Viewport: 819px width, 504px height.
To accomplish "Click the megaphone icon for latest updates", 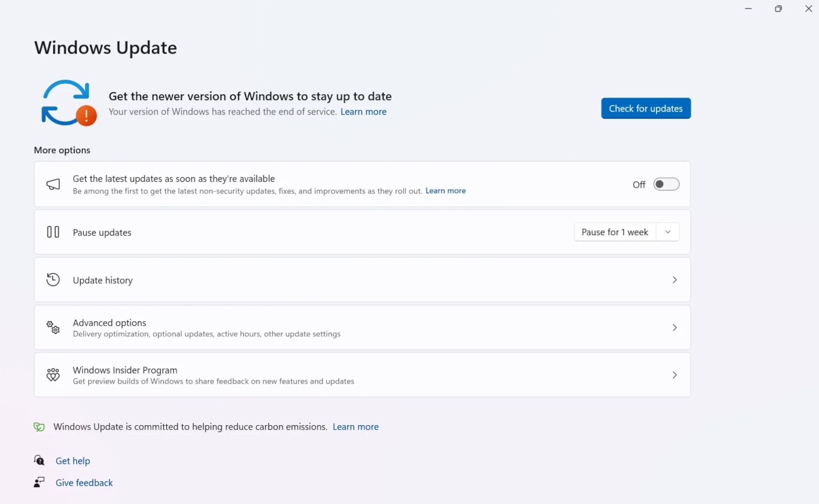I will pyautogui.click(x=54, y=185).
